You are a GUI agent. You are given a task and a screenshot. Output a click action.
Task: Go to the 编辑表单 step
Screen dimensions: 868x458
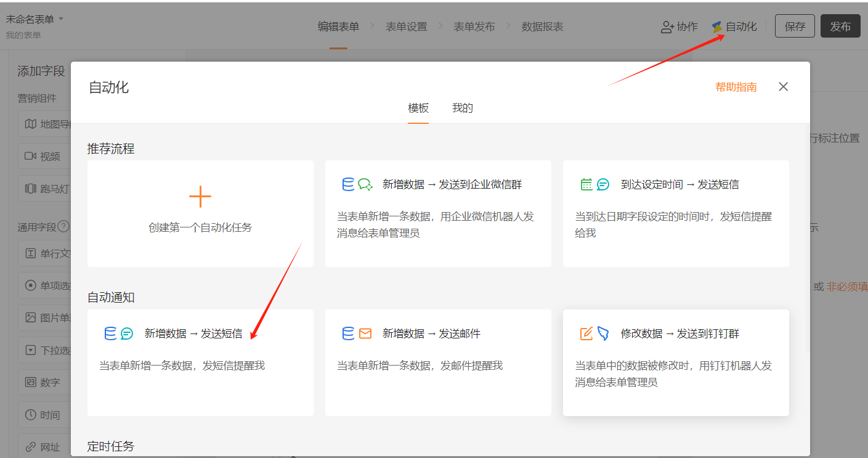(x=338, y=27)
